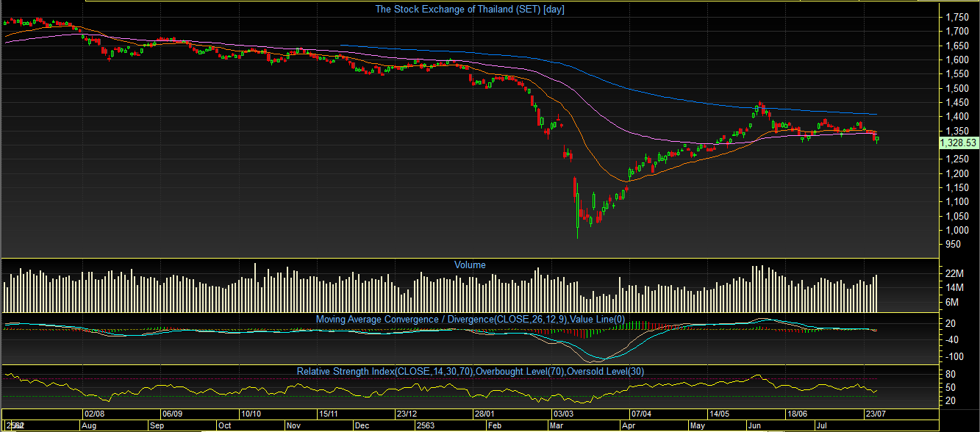
Task: Click the 07/04 date label
Action: click(641, 414)
